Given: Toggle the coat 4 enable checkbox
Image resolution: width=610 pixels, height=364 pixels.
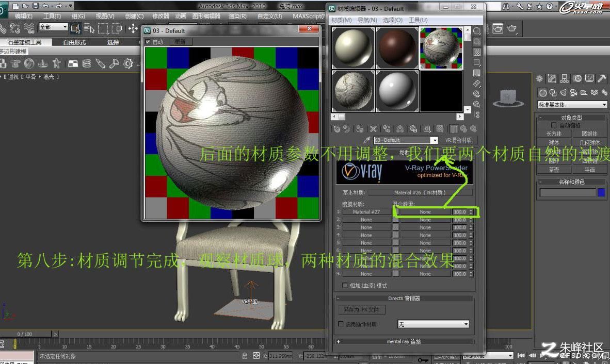Looking at the screenshot, I should [396, 235].
